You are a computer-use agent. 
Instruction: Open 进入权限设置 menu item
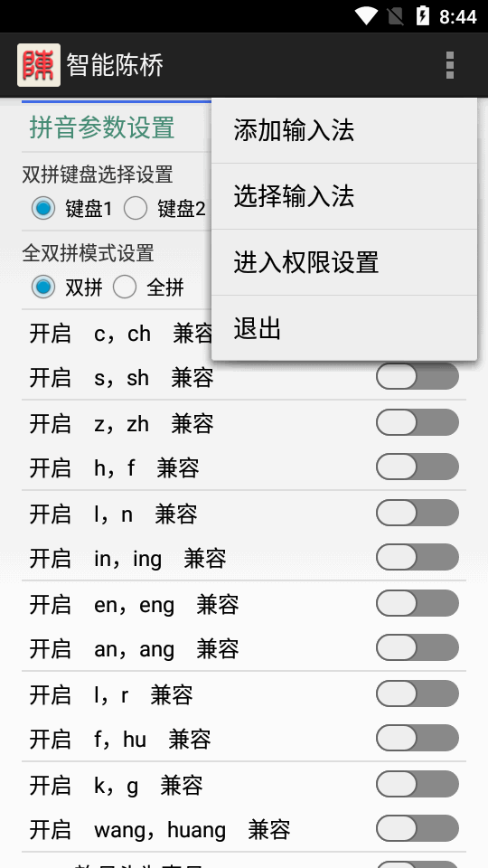tap(344, 262)
